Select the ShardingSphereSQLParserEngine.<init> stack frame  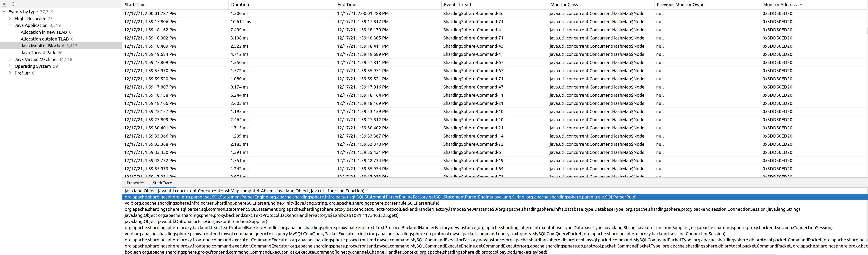tap(495, 203)
